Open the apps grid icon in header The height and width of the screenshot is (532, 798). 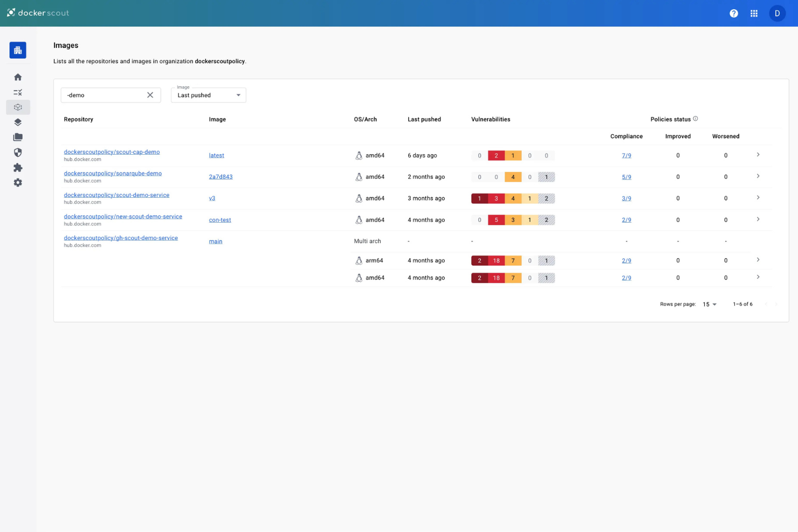click(x=754, y=13)
